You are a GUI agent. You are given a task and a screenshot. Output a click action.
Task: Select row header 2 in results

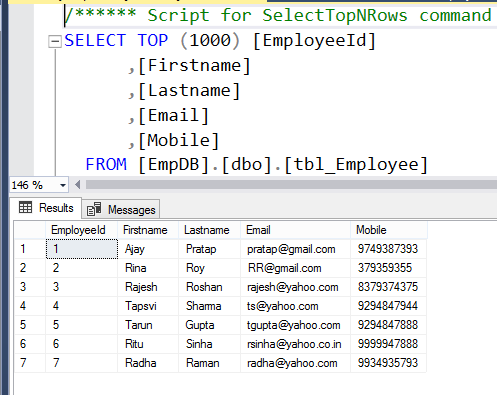pyautogui.click(x=30, y=268)
